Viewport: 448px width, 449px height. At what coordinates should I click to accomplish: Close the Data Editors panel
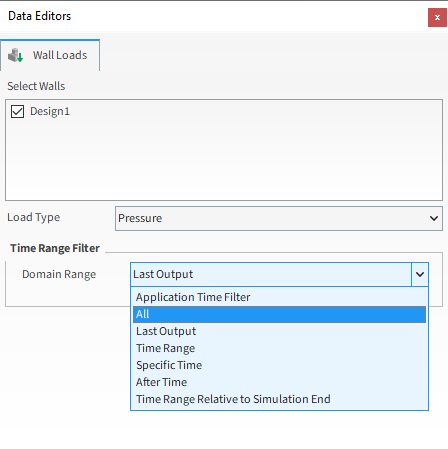point(437,17)
